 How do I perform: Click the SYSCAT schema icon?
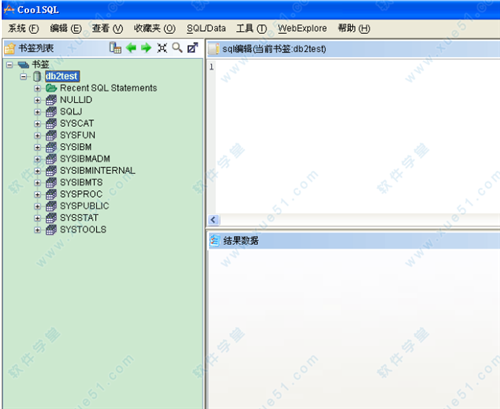coord(51,124)
